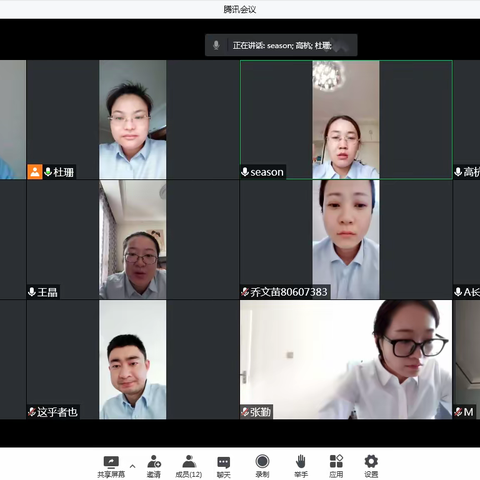Image resolution: width=480 pixels, height=480 pixels.
Task: Expand the share screen options arrow
Action: pos(132,466)
